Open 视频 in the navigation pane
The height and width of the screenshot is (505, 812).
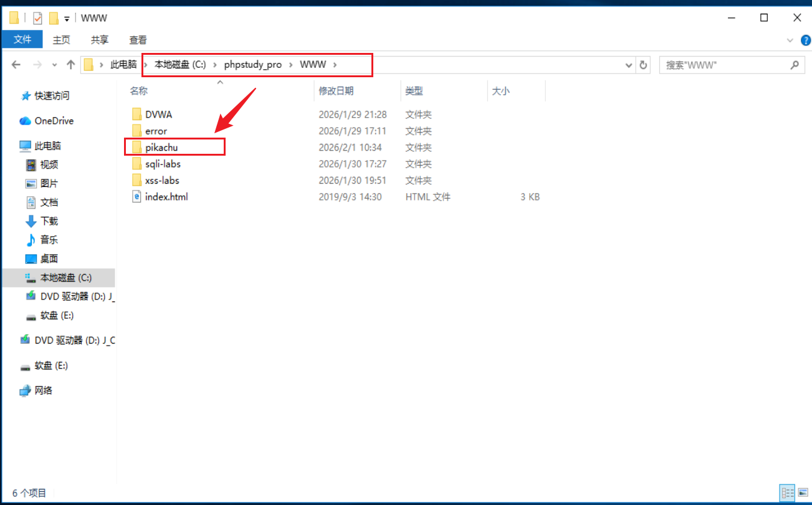click(x=49, y=165)
